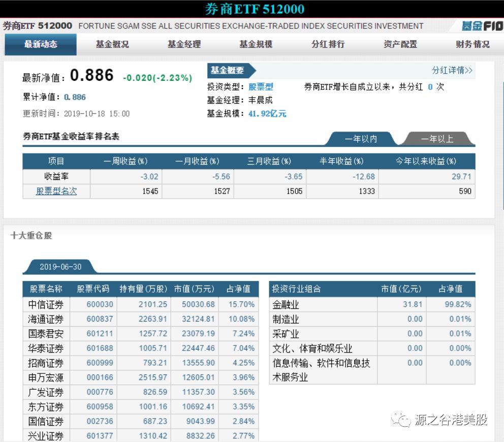This screenshot has width=504, height=442.
Task: Click stock code 600837
Action: coord(100,319)
